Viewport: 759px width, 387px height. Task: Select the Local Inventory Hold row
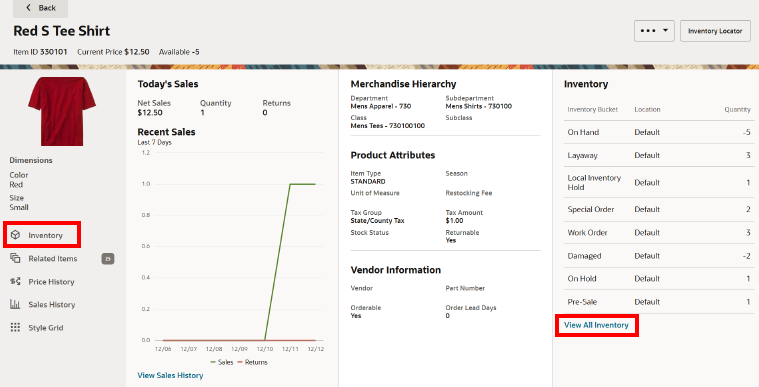[x=659, y=183]
